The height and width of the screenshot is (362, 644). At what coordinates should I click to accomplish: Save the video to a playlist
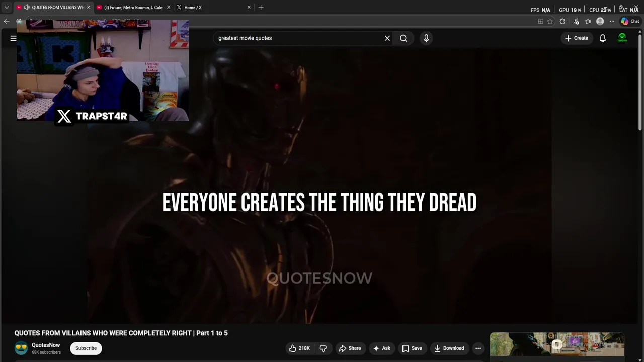[x=412, y=348]
